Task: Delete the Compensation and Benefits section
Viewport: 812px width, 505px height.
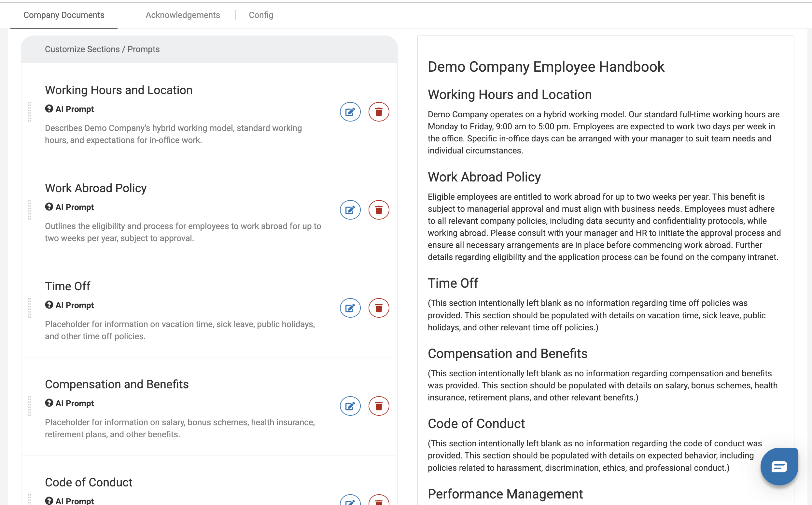Action: 378,406
